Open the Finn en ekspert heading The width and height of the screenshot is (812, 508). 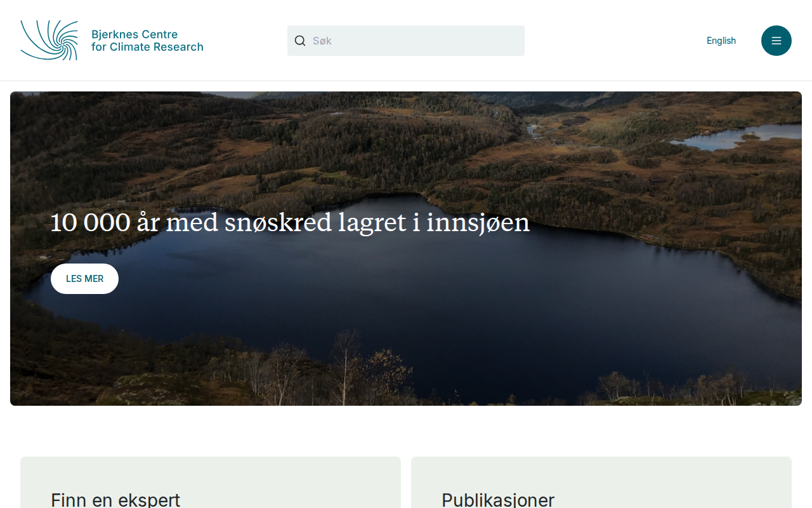coord(115,500)
